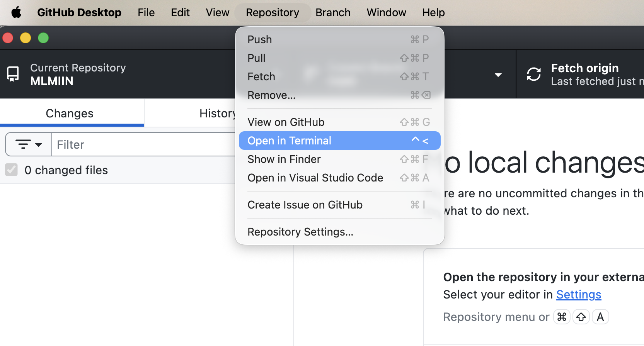Select Open in Visual Studio Code
Image resolution: width=644 pixels, height=346 pixels.
(315, 178)
